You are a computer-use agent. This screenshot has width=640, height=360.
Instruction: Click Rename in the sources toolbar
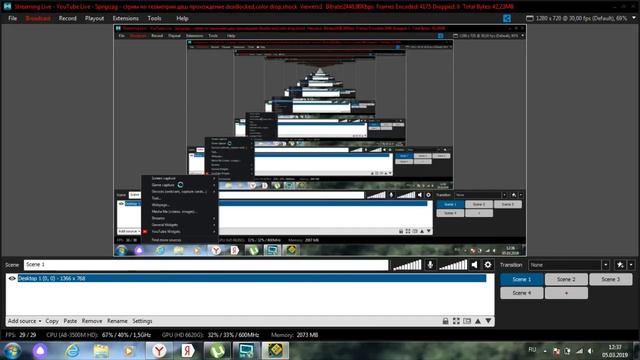(117, 321)
